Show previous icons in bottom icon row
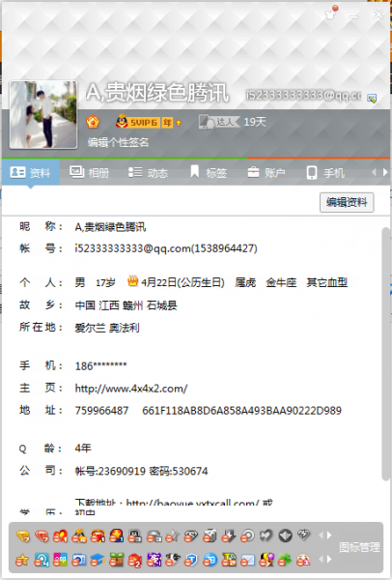The height and width of the screenshot is (580, 392). point(321,560)
